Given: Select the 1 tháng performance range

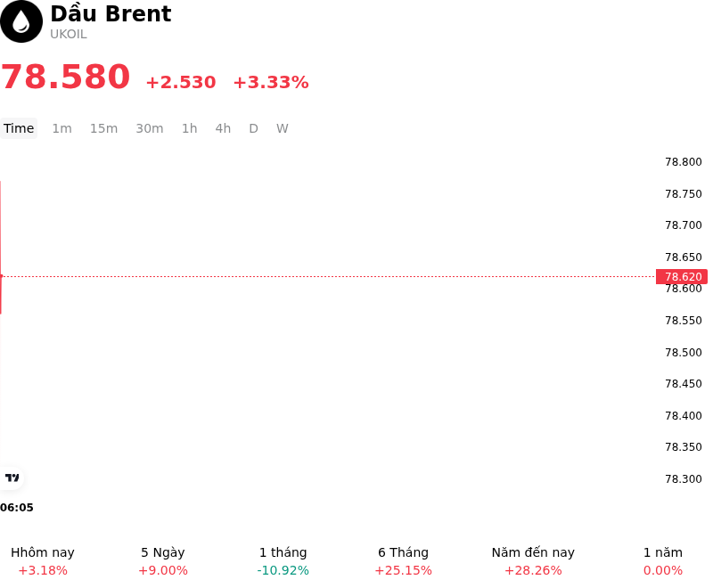Looking at the screenshot, I should (283, 561).
